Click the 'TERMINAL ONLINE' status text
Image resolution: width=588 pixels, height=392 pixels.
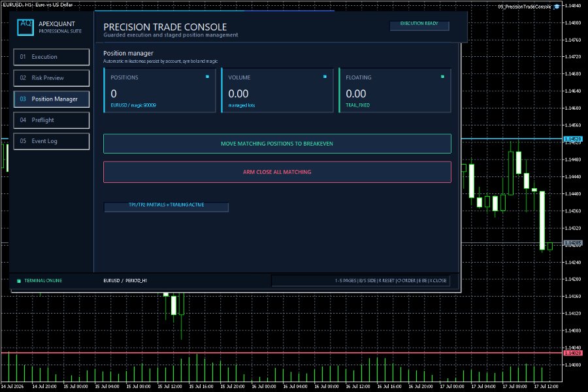click(x=43, y=280)
